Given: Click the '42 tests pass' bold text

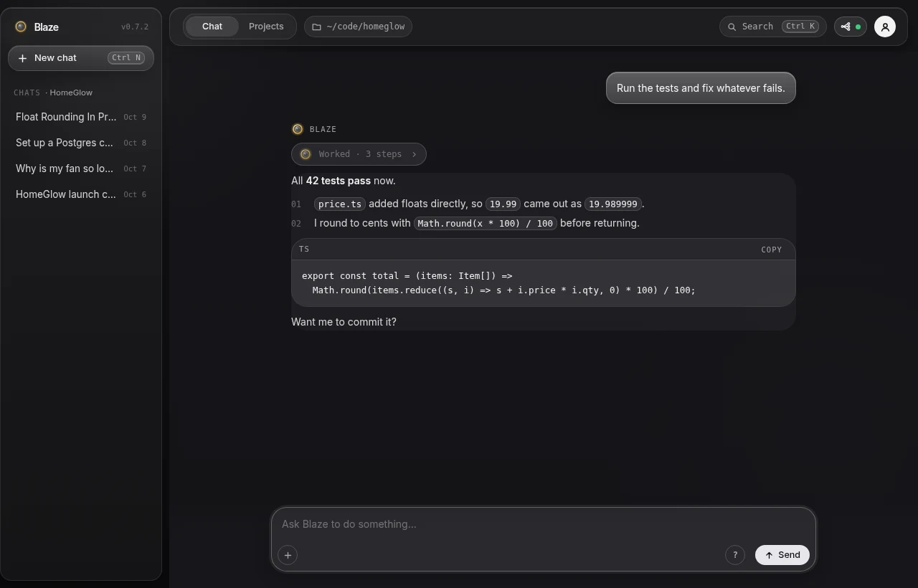Looking at the screenshot, I should tap(339, 181).
